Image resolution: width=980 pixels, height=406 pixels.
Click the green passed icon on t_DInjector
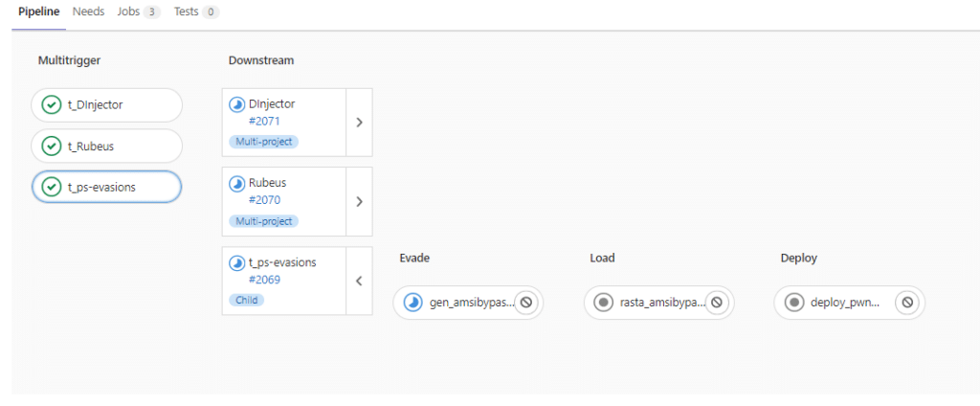(x=52, y=105)
